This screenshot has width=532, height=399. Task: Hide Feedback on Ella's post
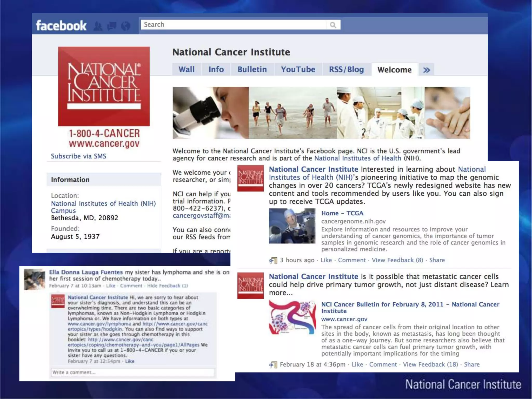(x=167, y=286)
